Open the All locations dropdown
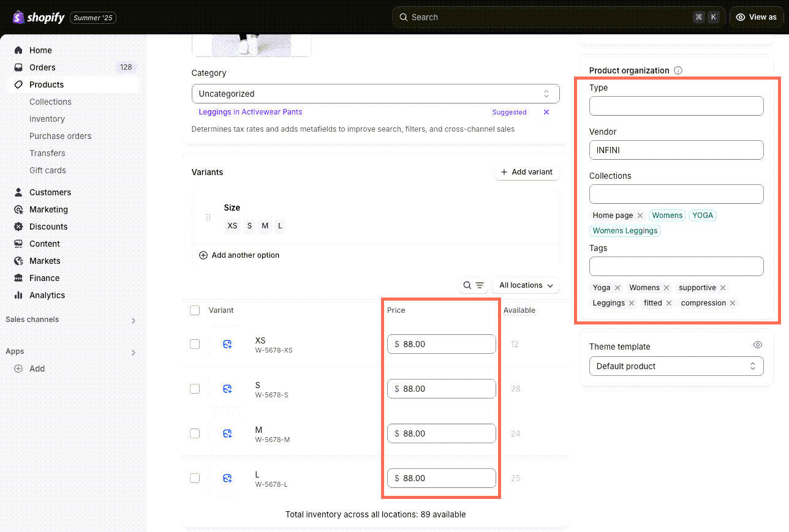The width and height of the screenshot is (789, 532). (526, 285)
